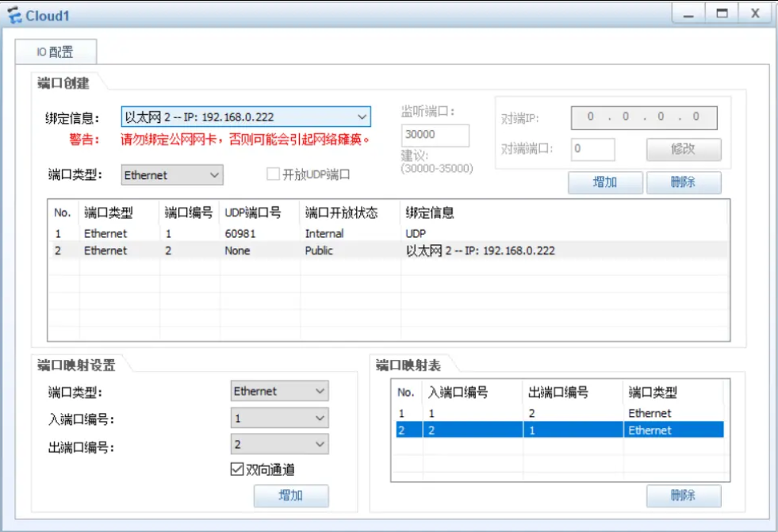Screen dimensions: 778x532
Task: Open the 绑定信息 binding dropdown
Action: pos(246,117)
